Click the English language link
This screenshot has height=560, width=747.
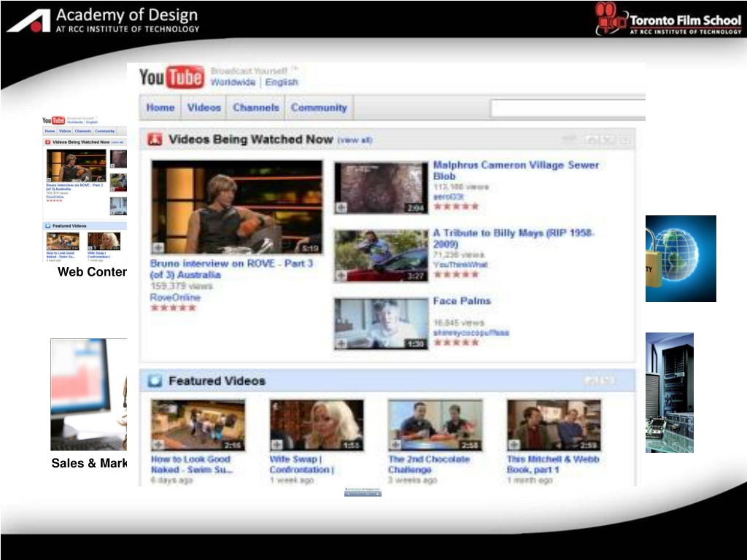[281, 82]
